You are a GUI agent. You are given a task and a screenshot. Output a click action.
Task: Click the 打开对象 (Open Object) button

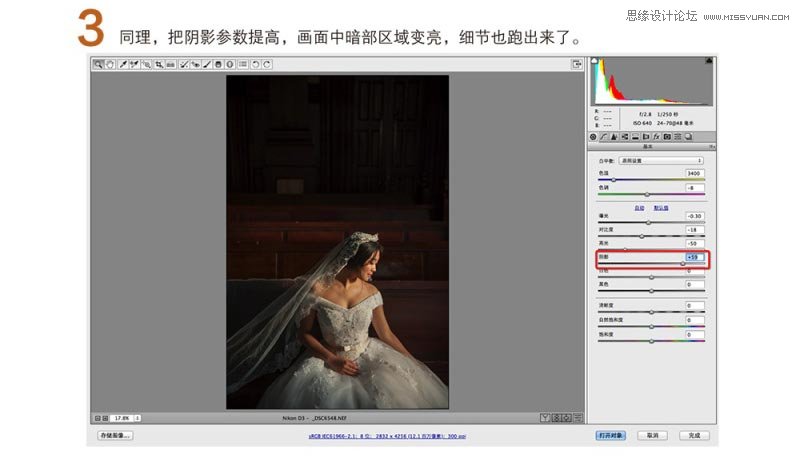(x=610, y=436)
